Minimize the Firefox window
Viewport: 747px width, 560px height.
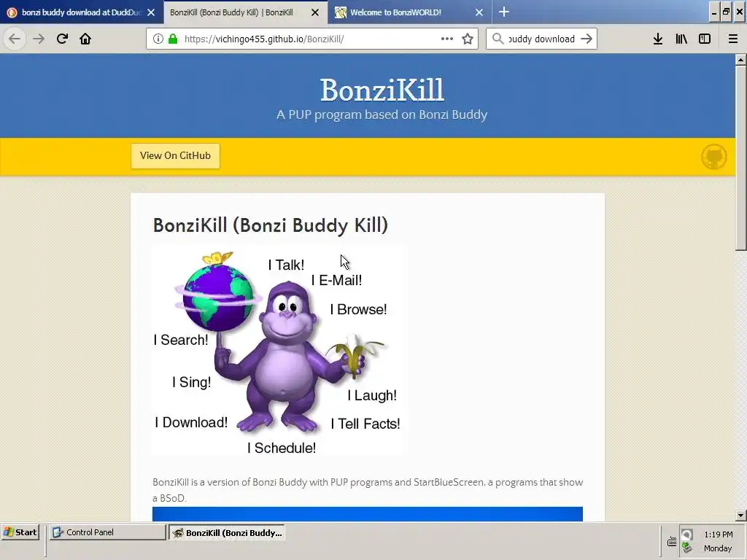(x=713, y=12)
